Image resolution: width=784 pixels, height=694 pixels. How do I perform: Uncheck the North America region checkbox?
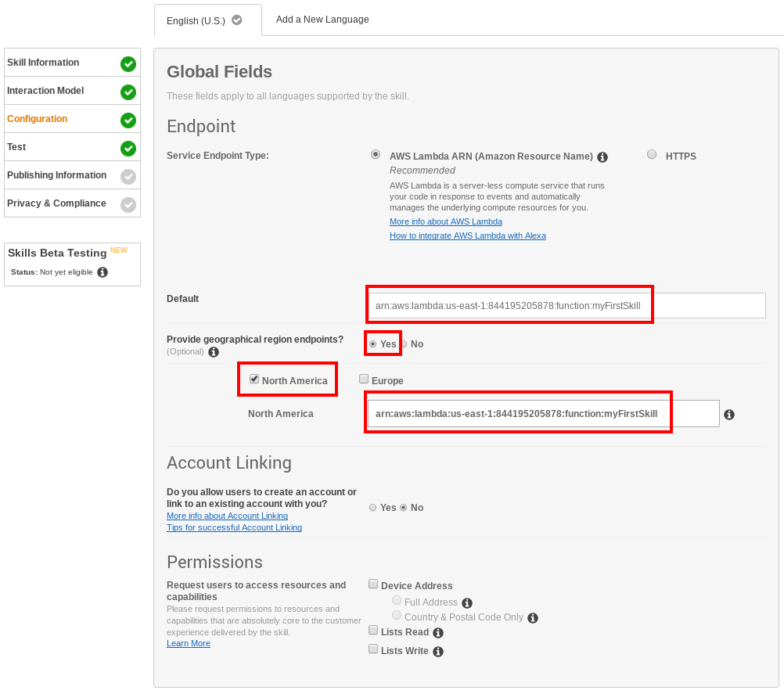pos(254,379)
